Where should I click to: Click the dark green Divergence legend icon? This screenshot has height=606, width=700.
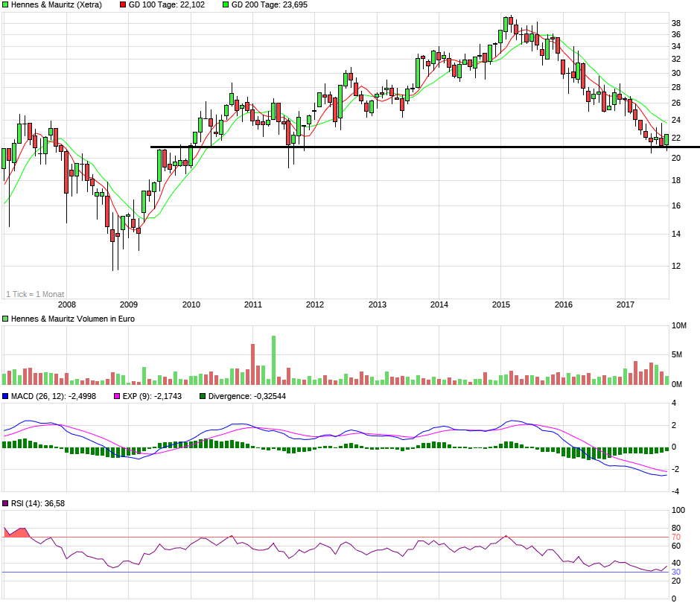[x=201, y=397]
